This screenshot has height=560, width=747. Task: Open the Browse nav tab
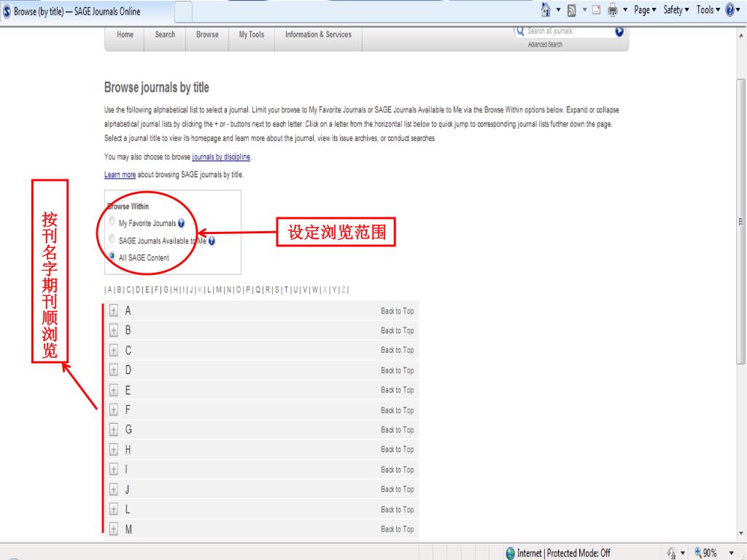point(207,35)
